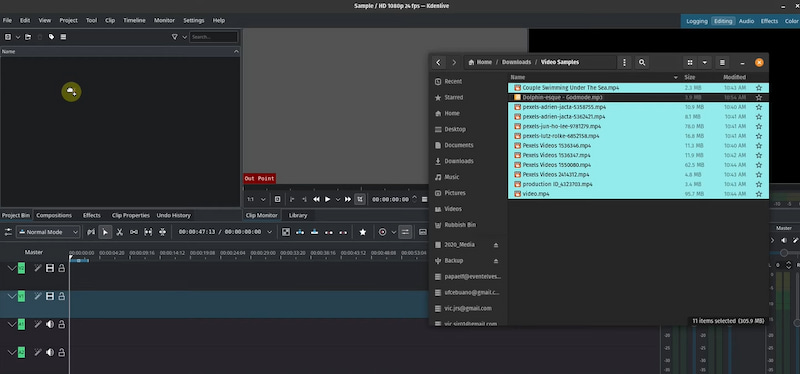Click the Add Clip icon in project bin

point(8,37)
